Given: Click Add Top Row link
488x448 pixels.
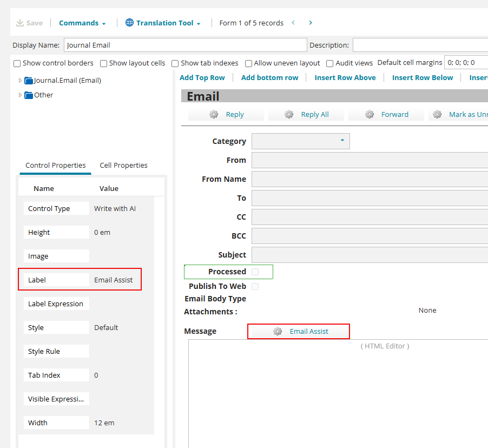Looking at the screenshot, I should coord(202,78).
